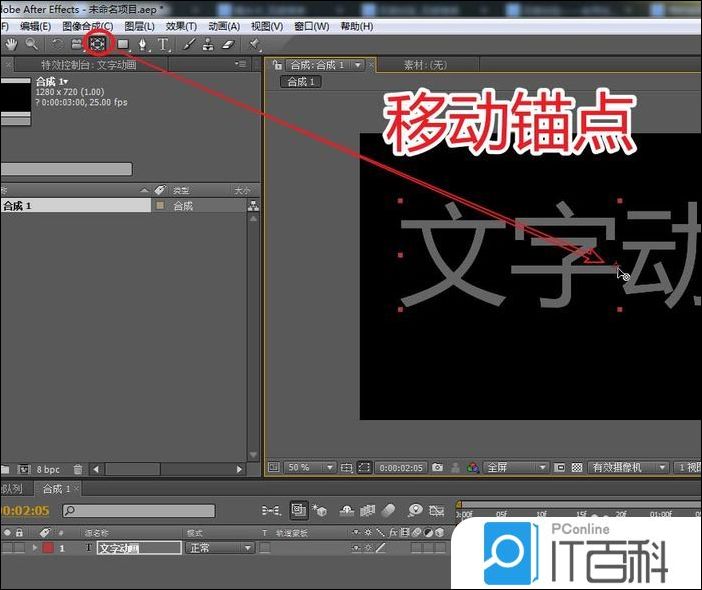Click the show channel RGB icon
This screenshot has height=590, width=702.
pyautogui.click(x=472, y=467)
